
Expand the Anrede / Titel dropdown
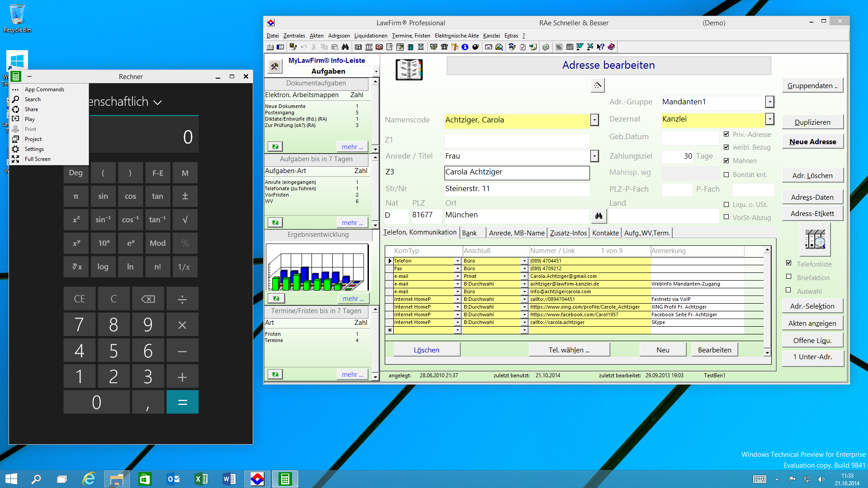coord(594,156)
